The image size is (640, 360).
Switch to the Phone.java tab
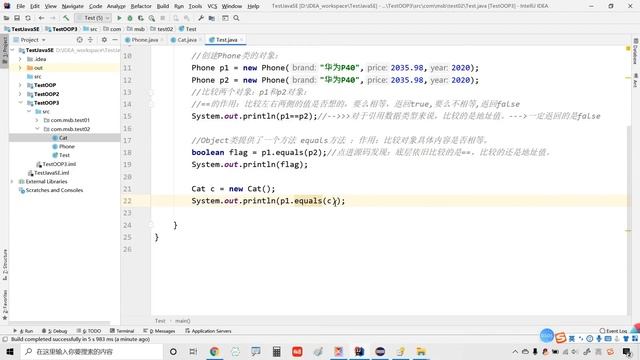(144, 40)
